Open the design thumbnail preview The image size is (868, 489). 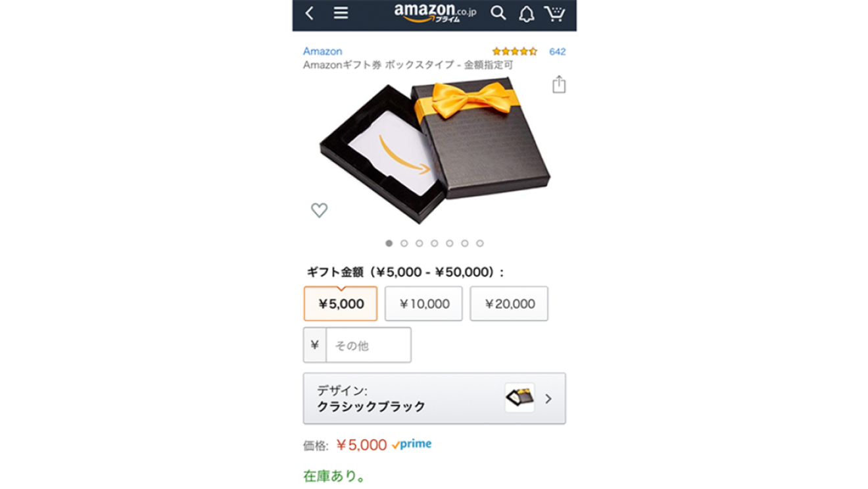coord(519,398)
